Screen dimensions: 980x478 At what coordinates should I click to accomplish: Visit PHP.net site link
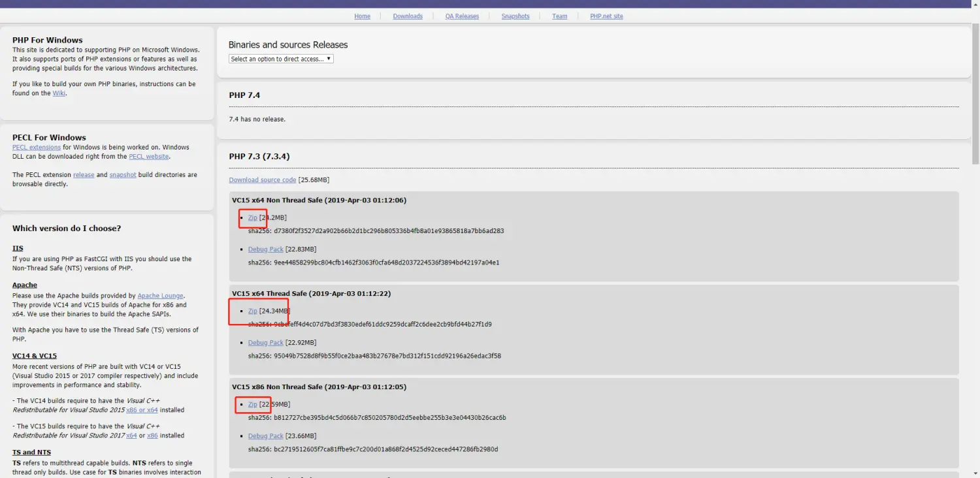pyautogui.click(x=606, y=16)
